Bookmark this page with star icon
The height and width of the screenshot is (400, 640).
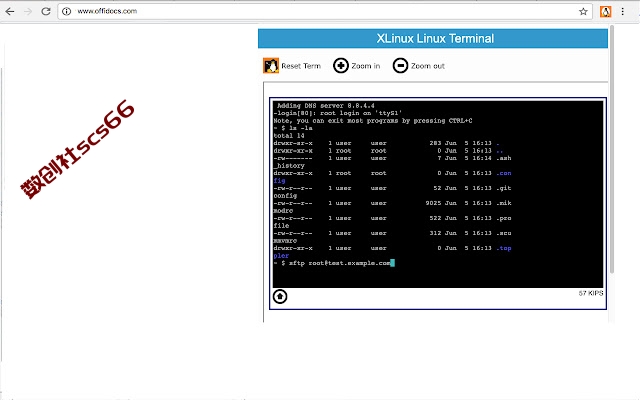click(583, 11)
